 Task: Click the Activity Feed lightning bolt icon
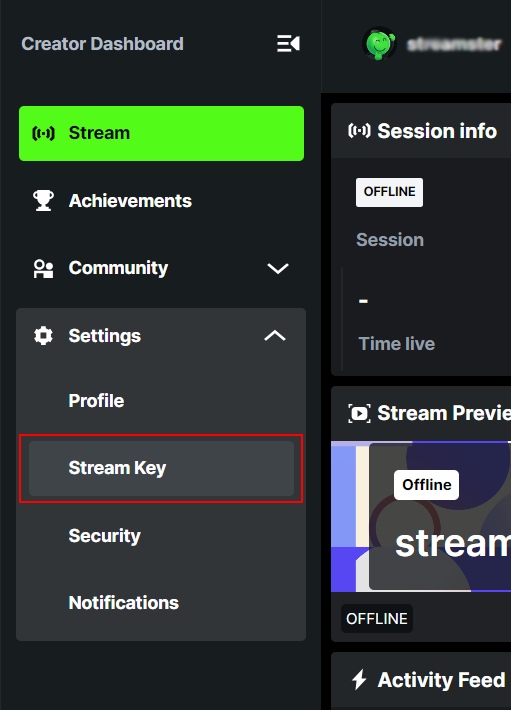359,680
